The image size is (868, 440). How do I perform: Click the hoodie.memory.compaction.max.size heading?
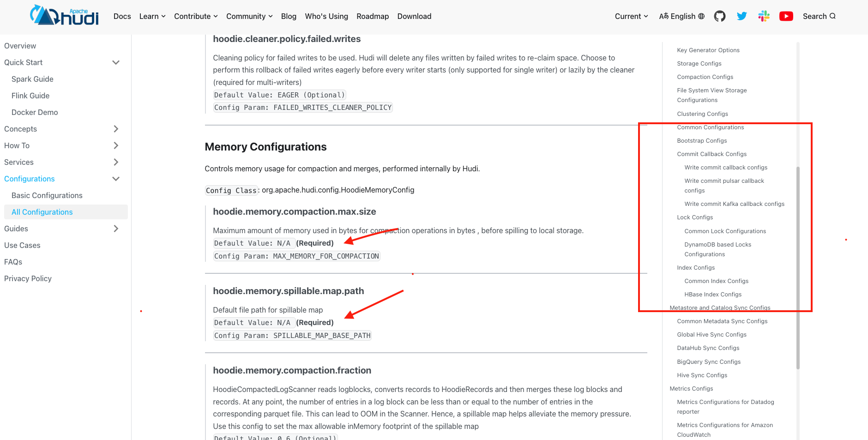click(x=295, y=211)
